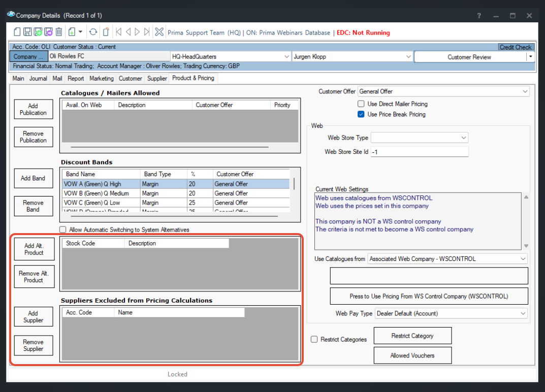Click the Band Name column header

[x=101, y=174]
